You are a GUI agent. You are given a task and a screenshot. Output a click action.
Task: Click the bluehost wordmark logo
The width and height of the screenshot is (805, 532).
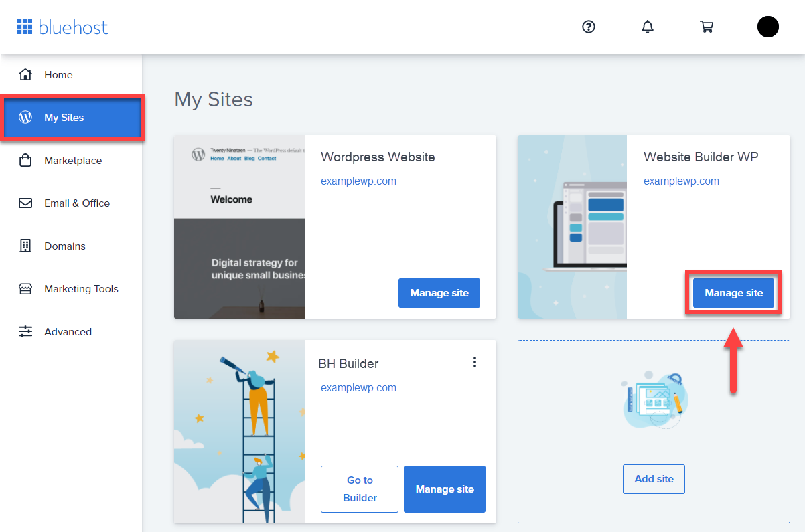click(73, 27)
